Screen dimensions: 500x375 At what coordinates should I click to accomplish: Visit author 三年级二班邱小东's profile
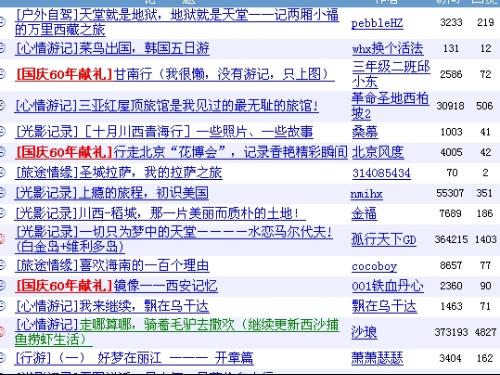point(391,74)
